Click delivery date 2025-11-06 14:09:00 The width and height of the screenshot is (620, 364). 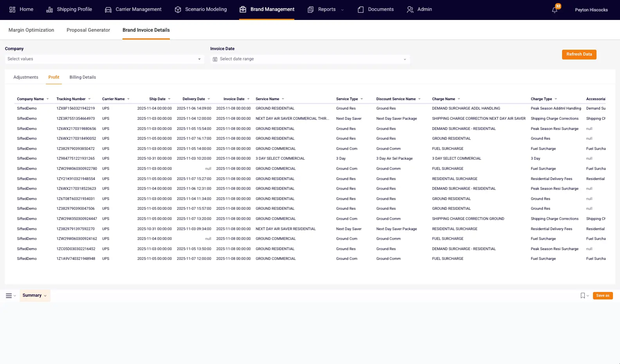[194, 108]
